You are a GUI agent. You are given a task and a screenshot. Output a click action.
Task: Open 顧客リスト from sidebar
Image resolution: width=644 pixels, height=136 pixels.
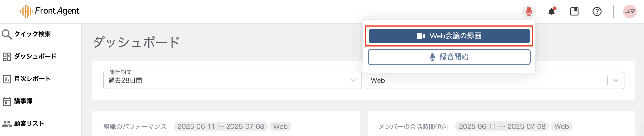[29, 123]
